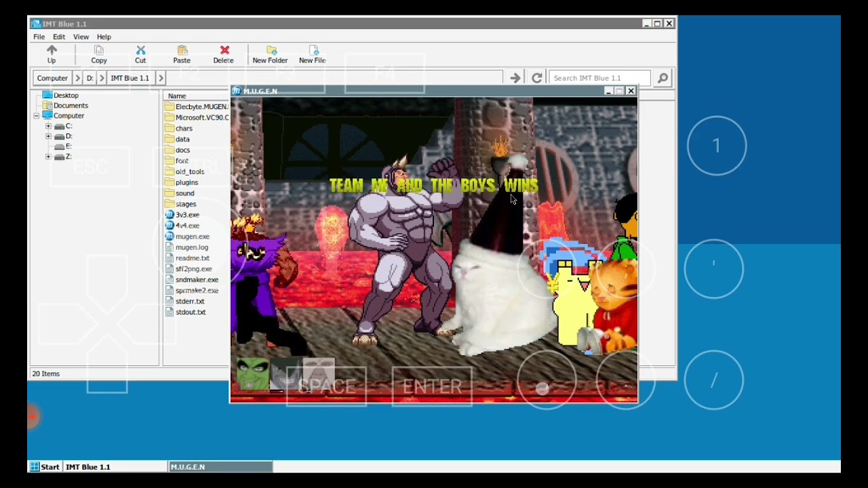Click the IMT Blue 1.1 breadcrumb segment
This screenshot has width=868, height=488.
click(x=130, y=78)
